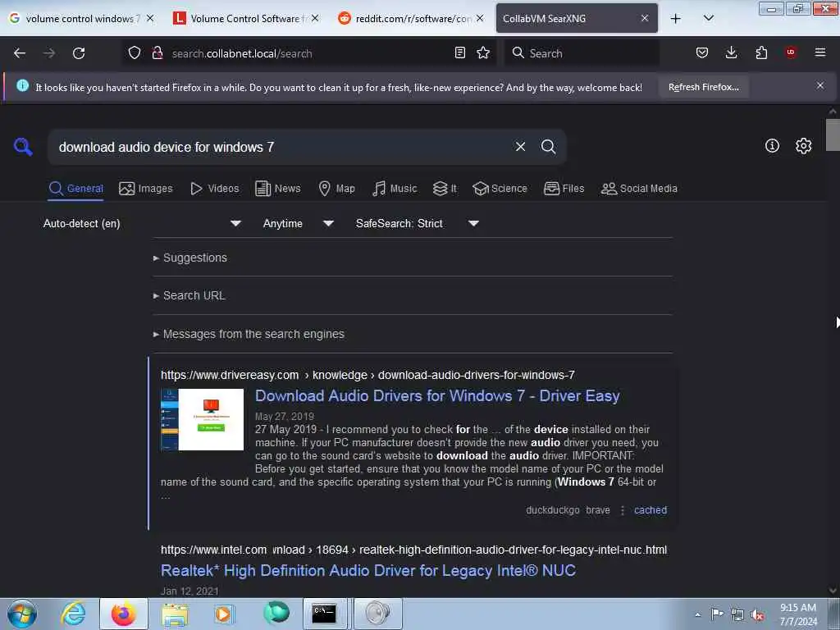The width and height of the screenshot is (840, 630).
Task: Close the CollabVM SearXNG tab
Action: [x=645, y=18]
